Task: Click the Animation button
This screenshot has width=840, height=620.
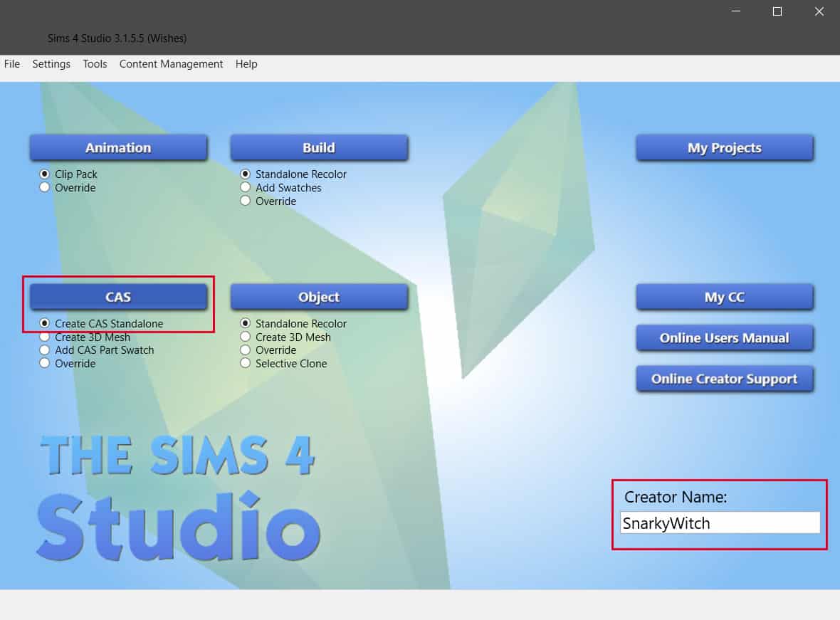Action: tap(118, 147)
